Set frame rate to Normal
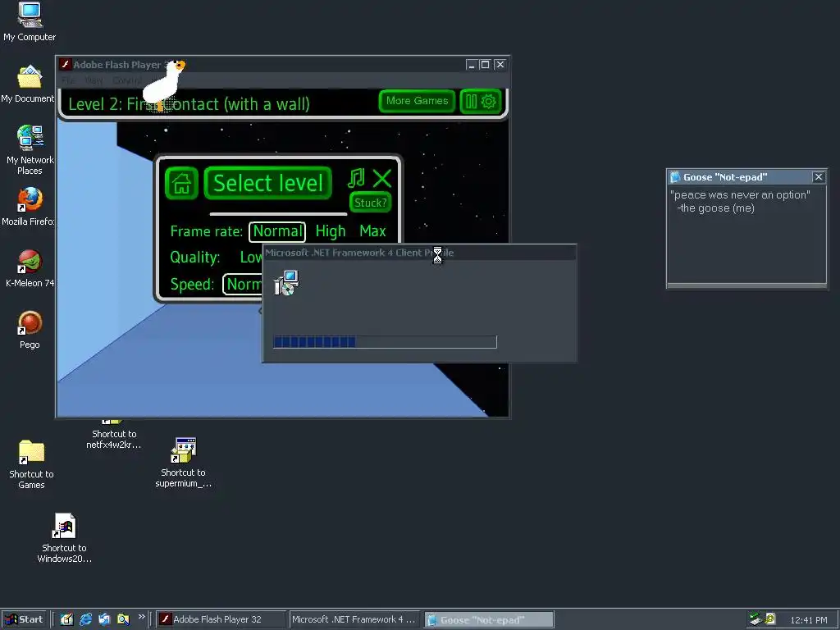The height and width of the screenshot is (630, 840). 277,231
